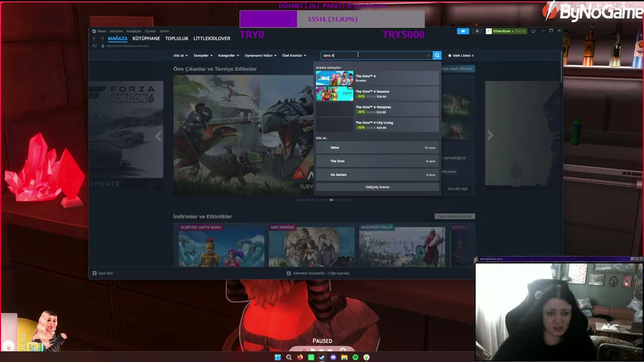Click the Steam search magnifier button
644x362 pixels.
pos(437,55)
